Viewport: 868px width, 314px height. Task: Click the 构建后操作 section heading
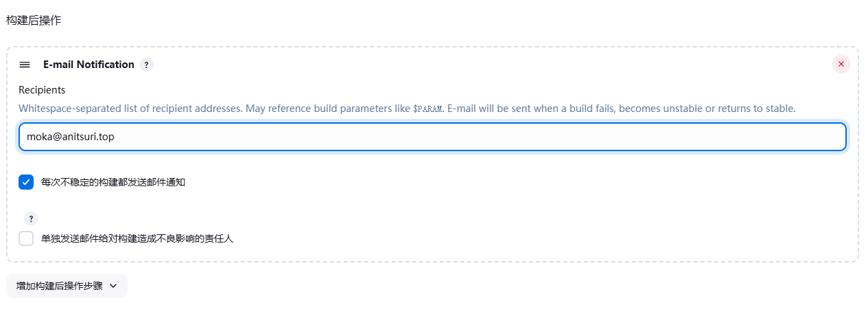click(34, 21)
